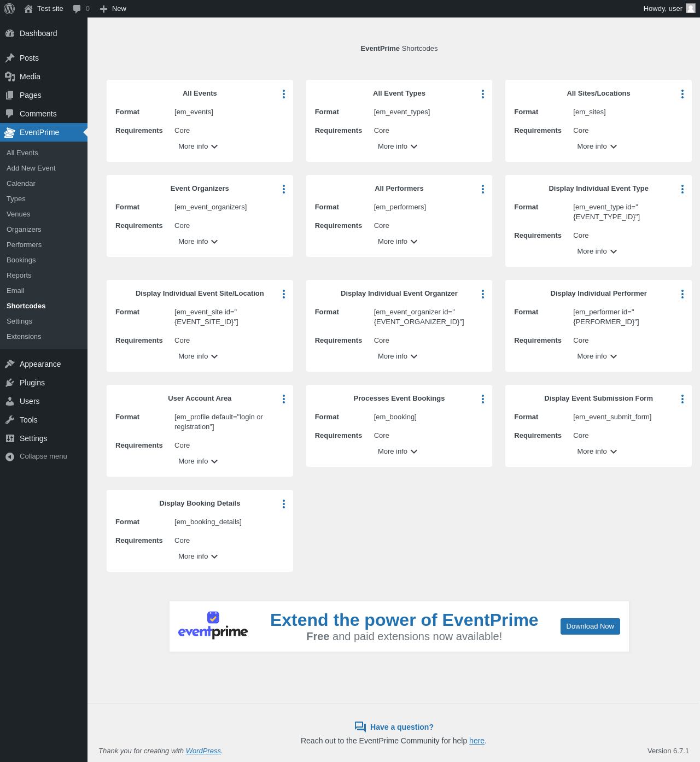Click the Pages icon in sidebar

point(10,95)
